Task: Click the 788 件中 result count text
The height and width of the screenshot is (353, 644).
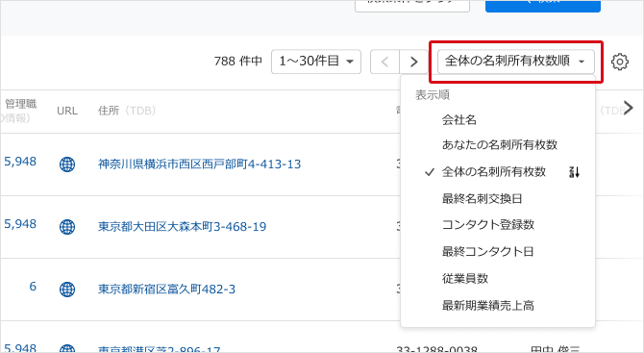Action: coord(238,62)
